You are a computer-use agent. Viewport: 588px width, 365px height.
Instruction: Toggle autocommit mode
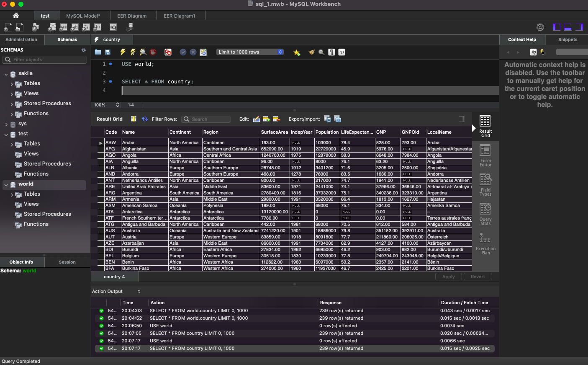click(x=203, y=52)
